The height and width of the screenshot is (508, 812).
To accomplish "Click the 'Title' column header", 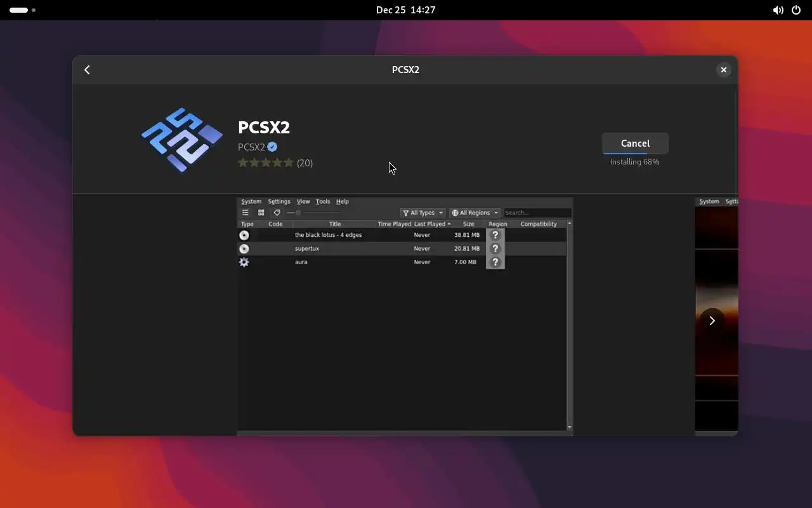I will tap(335, 224).
